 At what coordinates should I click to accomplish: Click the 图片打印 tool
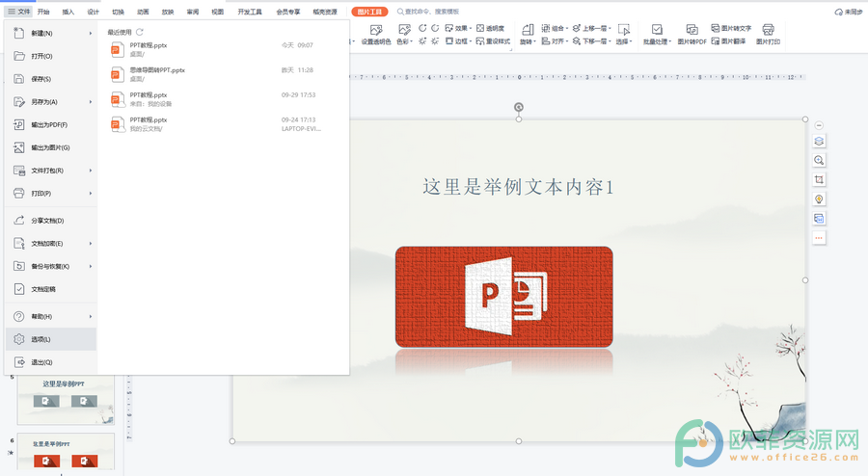pos(768,35)
